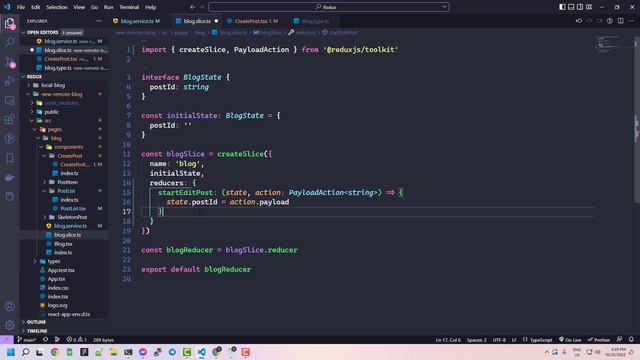
Task: Click the Prettier status bar item
Action: click(599, 340)
